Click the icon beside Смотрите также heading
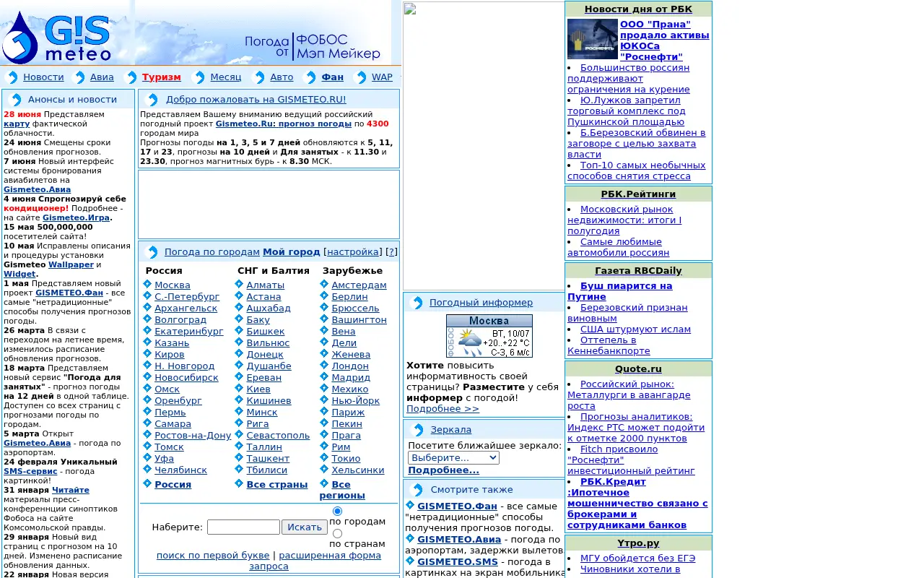 (x=417, y=490)
